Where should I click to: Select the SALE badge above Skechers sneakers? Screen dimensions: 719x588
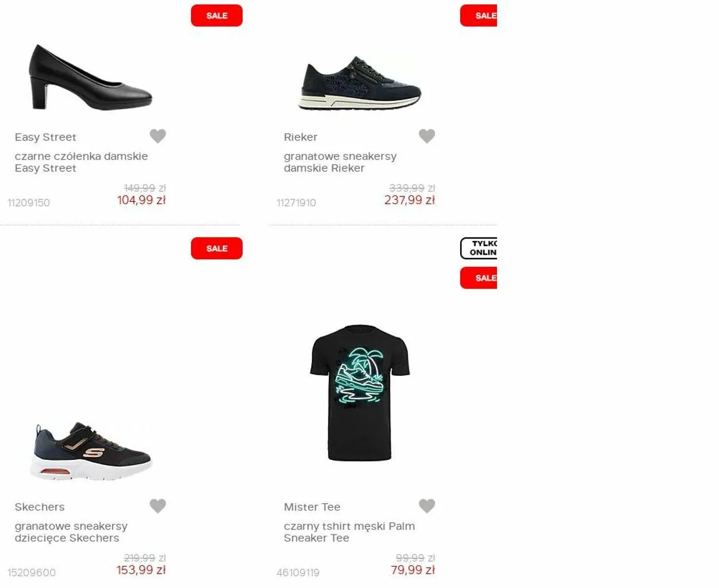[x=217, y=248]
